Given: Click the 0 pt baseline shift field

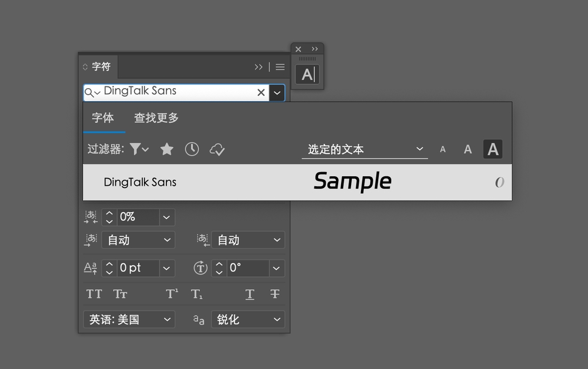Looking at the screenshot, I should (x=138, y=268).
